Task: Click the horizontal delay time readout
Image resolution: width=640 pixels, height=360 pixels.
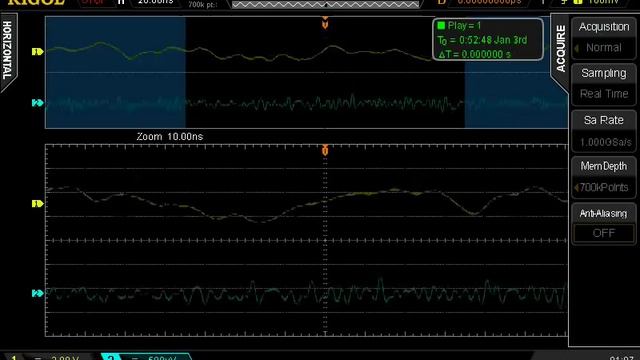Action: click(x=489, y=2)
